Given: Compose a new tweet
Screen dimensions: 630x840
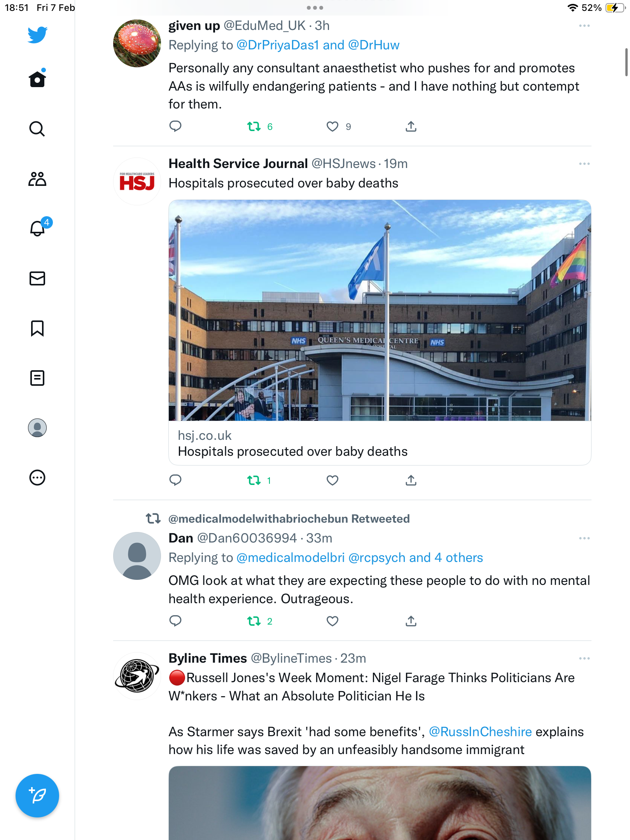Looking at the screenshot, I should [37, 796].
